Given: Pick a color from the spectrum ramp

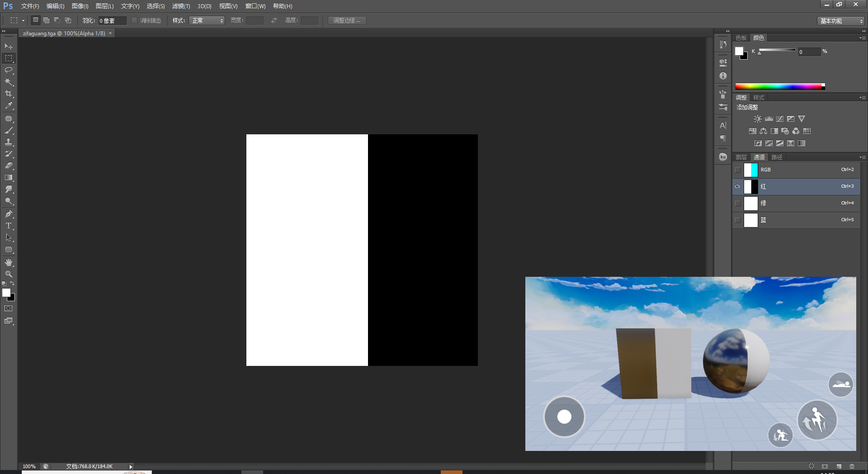Looking at the screenshot, I should point(780,86).
